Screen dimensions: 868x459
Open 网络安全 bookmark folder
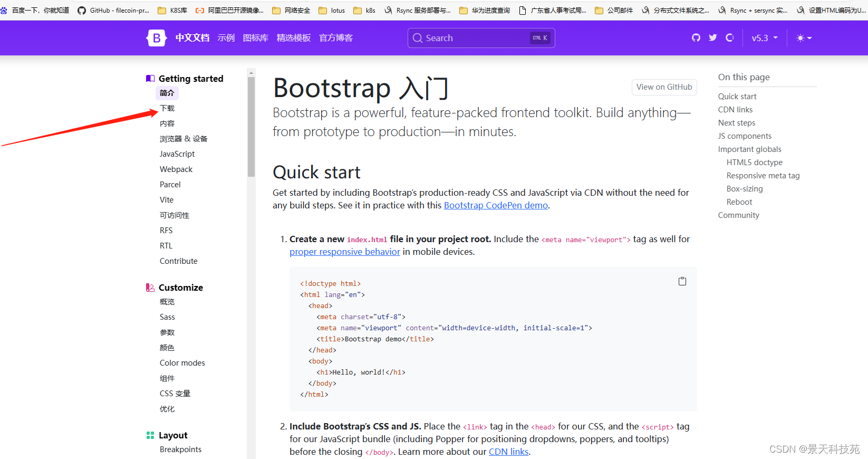click(291, 10)
